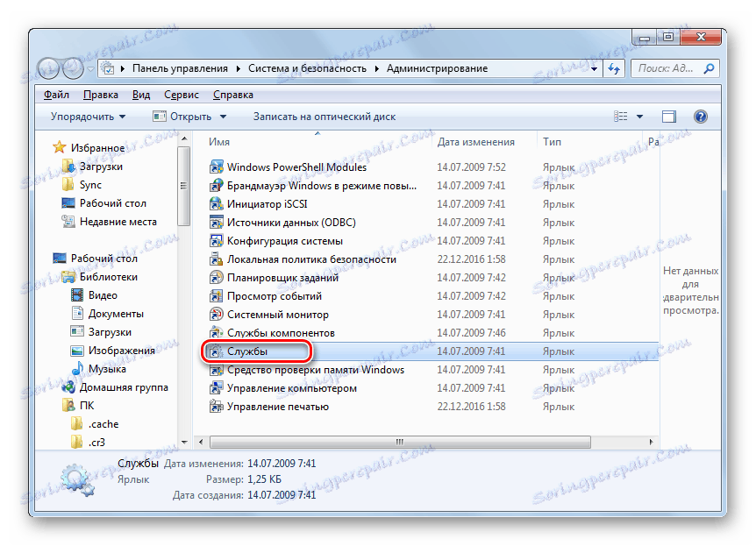Open the Сервис menu

point(182,95)
